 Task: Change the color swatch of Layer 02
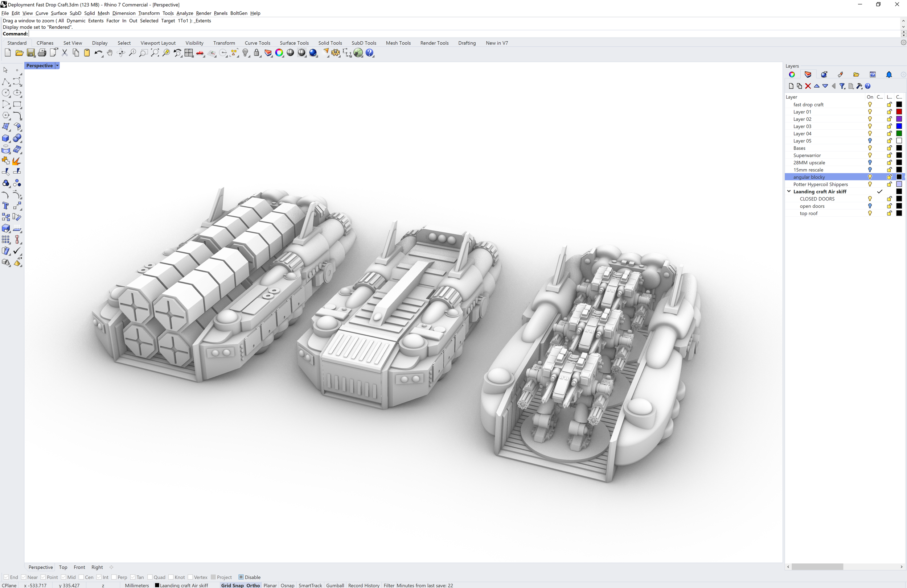(900, 119)
